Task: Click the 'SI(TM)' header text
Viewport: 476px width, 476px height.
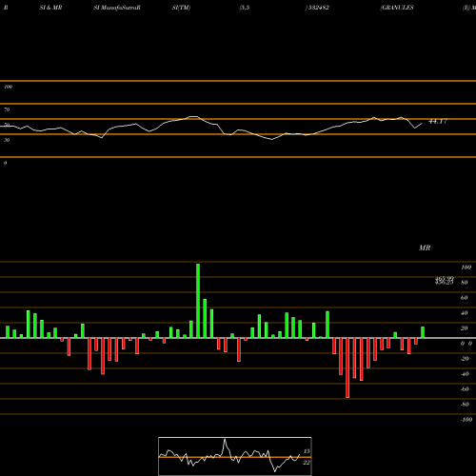Action: click(181, 8)
